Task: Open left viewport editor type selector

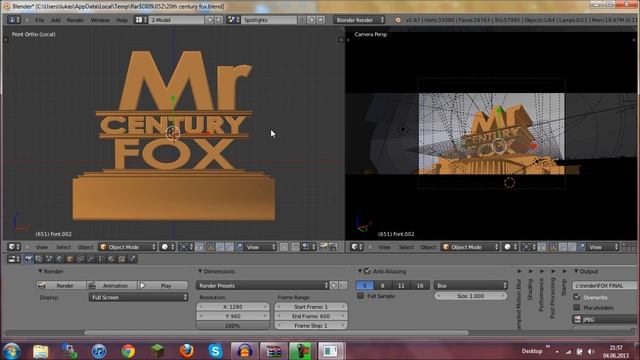Action: point(14,247)
